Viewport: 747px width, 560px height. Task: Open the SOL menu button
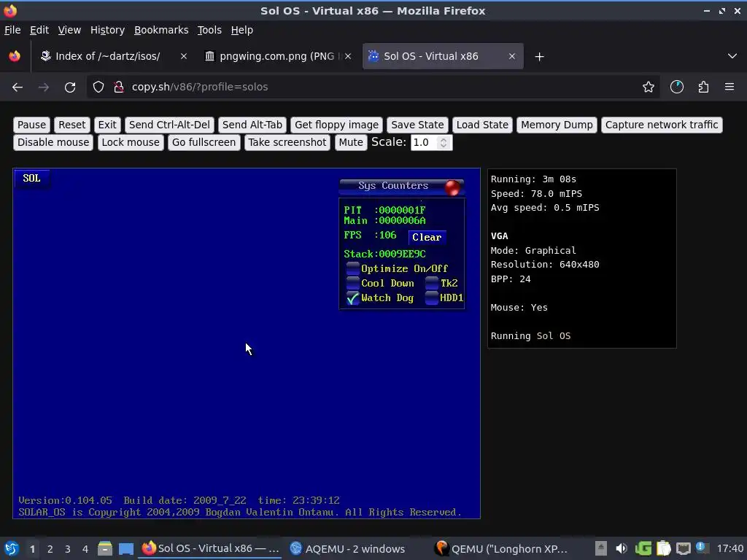click(x=31, y=178)
